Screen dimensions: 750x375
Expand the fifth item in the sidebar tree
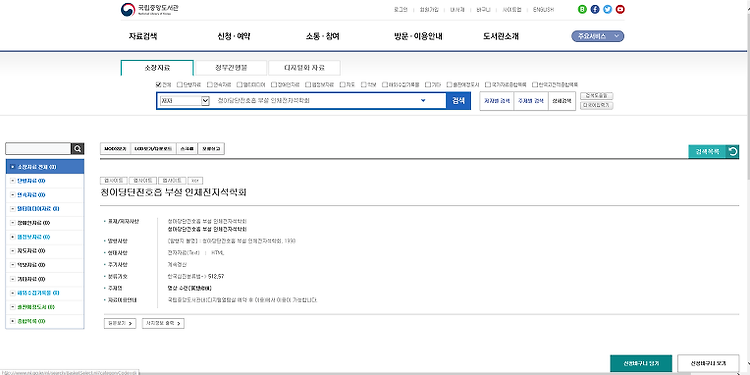pos(12,223)
